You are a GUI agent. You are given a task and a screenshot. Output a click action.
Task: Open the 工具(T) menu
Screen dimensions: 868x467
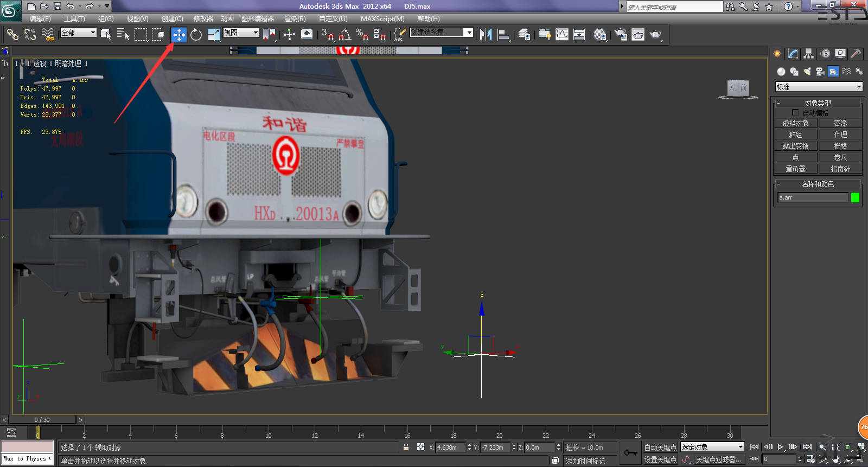pos(74,18)
